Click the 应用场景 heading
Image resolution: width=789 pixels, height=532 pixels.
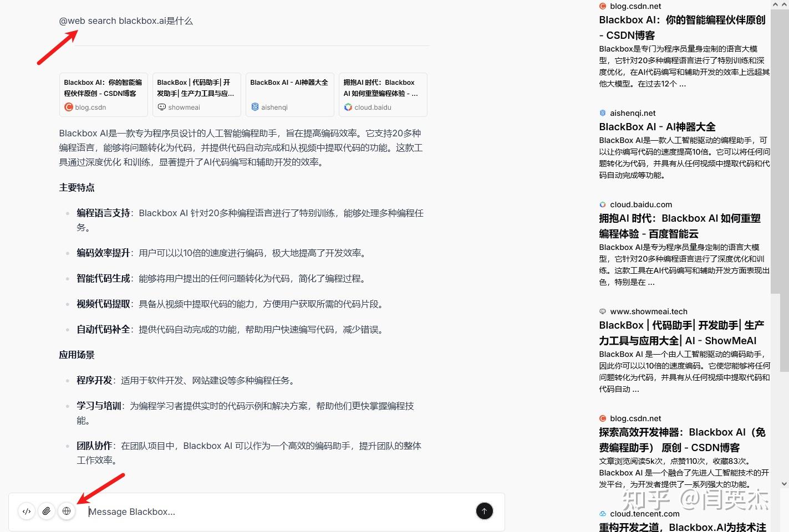click(77, 355)
